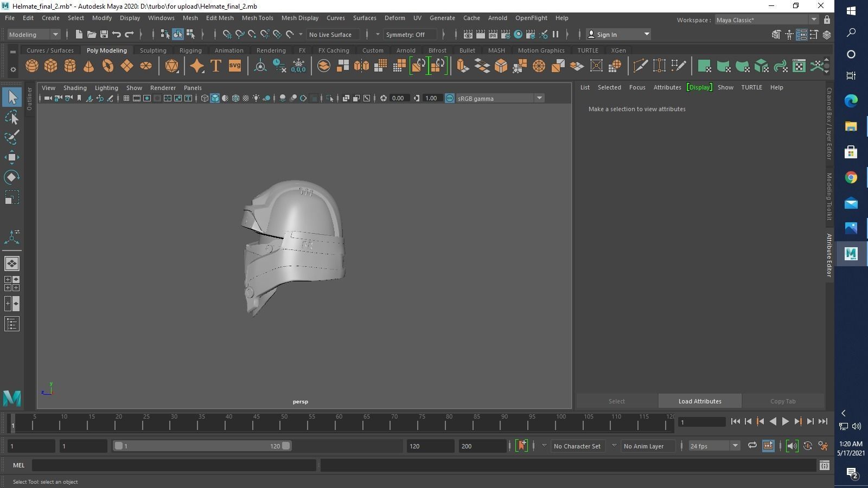868x488 pixels.
Task: Create a Polygon Cube from shelf
Action: [x=51, y=66]
